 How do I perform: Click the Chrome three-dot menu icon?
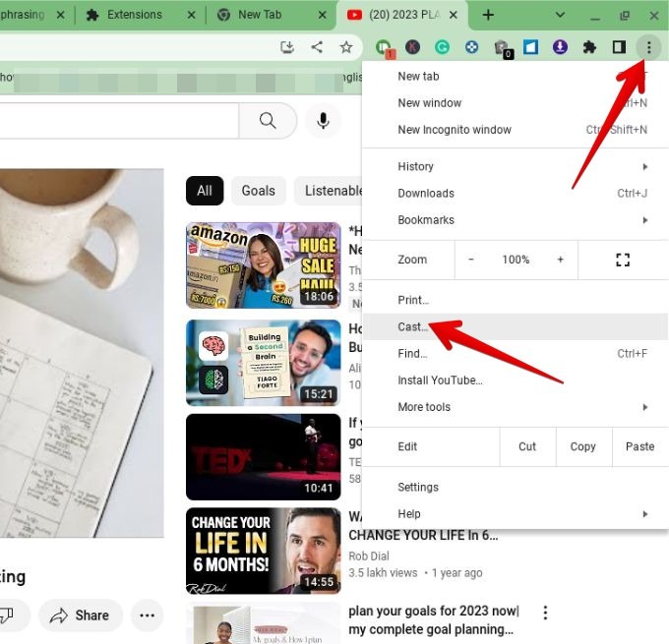pyautogui.click(x=648, y=47)
